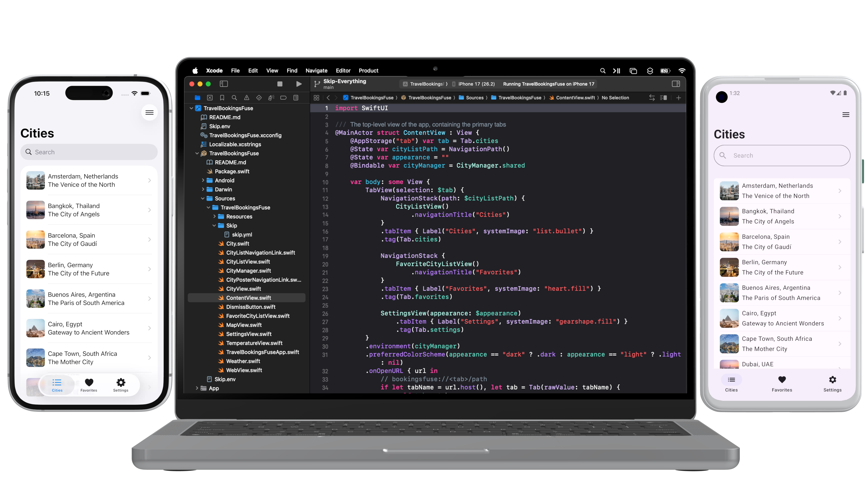This screenshot has height=488, width=868.
Task: Open the Find navigator magnifier icon
Action: pyautogui.click(x=234, y=98)
